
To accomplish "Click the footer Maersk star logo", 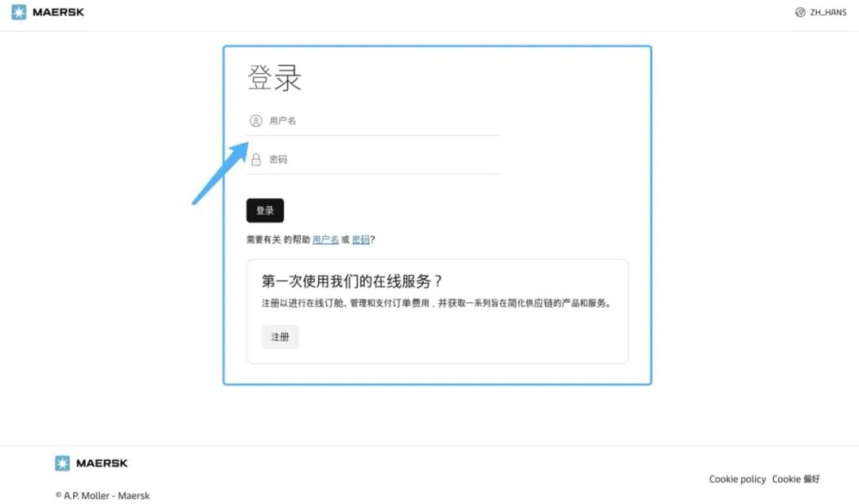I will (x=63, y=463).
